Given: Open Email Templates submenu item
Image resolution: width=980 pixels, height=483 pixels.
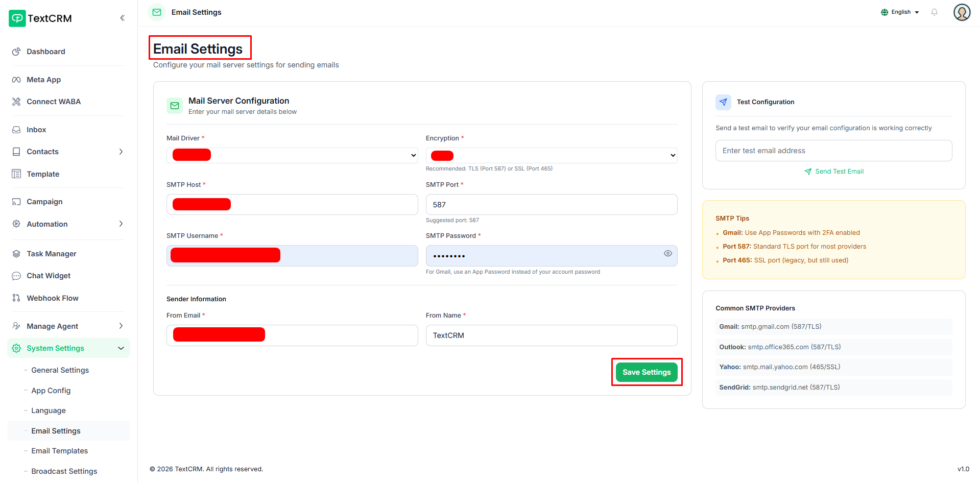Looking at the screenshot, I should (x=59, y=451).
